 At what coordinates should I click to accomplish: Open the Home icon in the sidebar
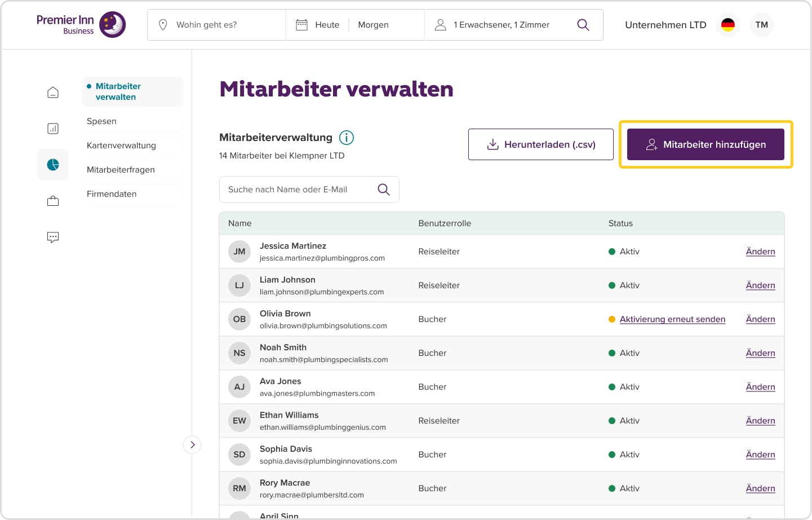(52, 91)
